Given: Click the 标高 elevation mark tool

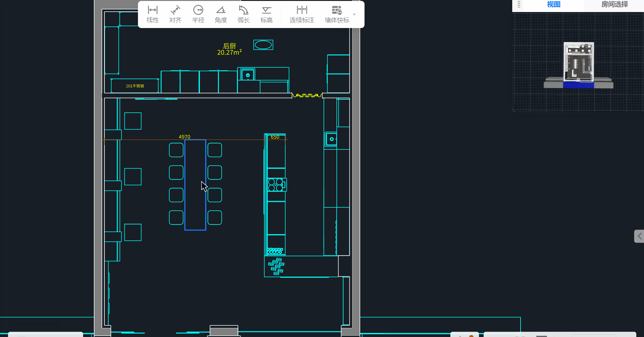Looking at the screenshot, I should [x=266, y=14].
